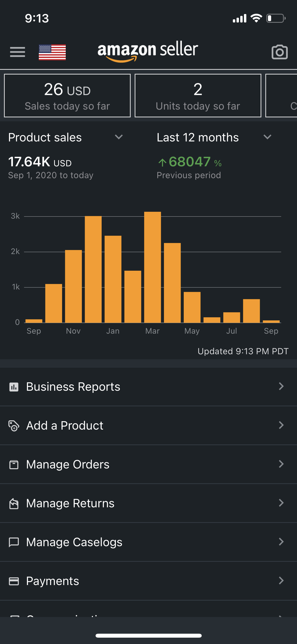Image resolution: width=297 pixels, height=644 pixels.
Task: Expand the Product sales metric dropdown
Action: 119,137
